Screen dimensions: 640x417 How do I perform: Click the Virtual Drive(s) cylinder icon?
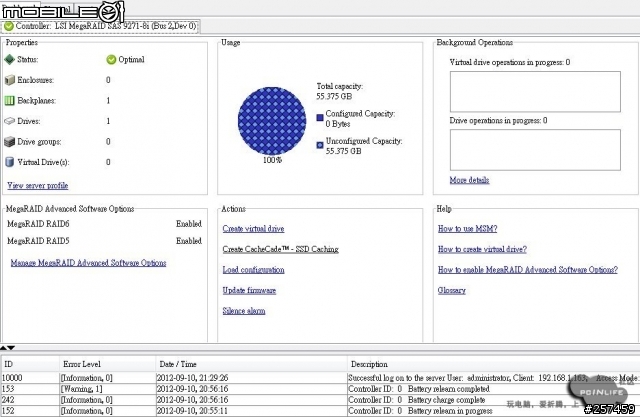(x=10, y=162)
